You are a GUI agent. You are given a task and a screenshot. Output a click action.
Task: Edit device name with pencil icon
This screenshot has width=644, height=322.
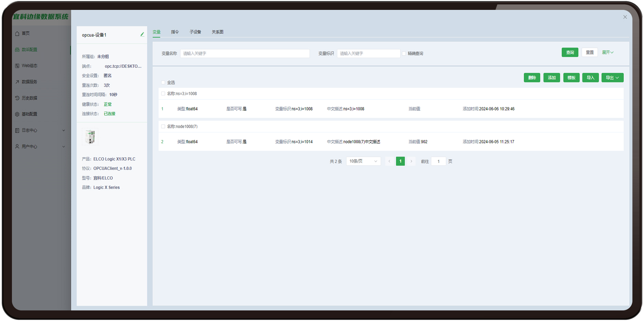(142, 34)
